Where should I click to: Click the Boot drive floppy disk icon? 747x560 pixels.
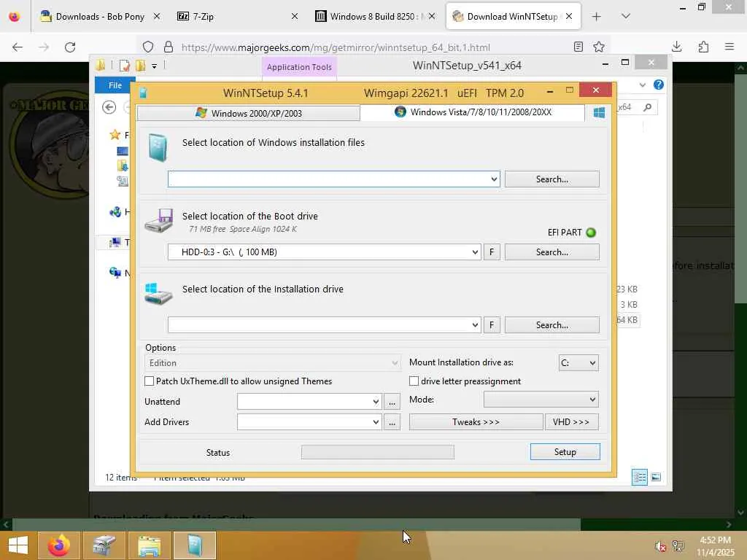159,220
